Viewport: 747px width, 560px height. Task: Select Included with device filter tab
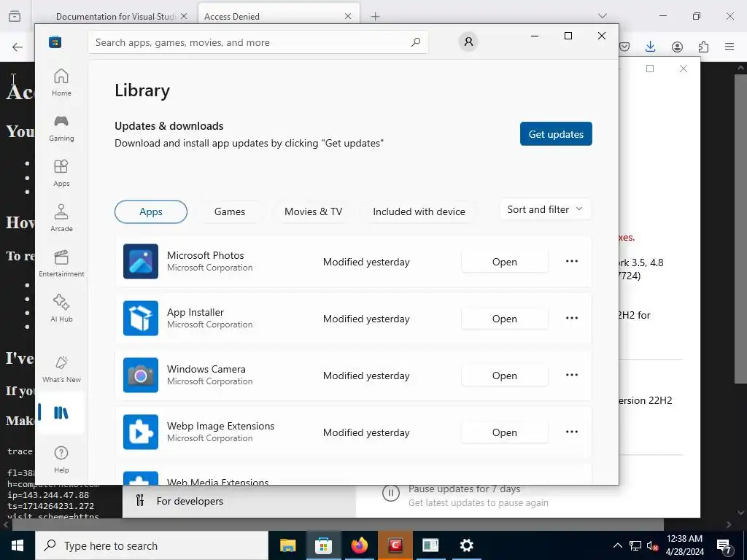click(x=419, y=212)
